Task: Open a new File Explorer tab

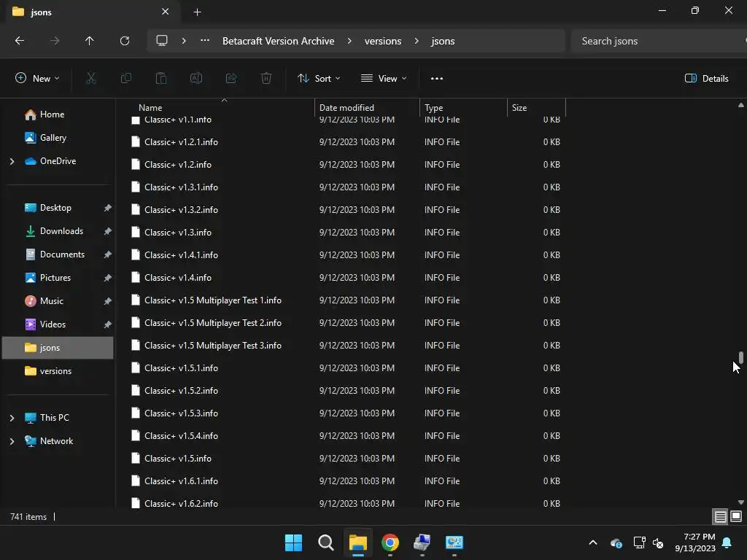Action: point(197,12)
